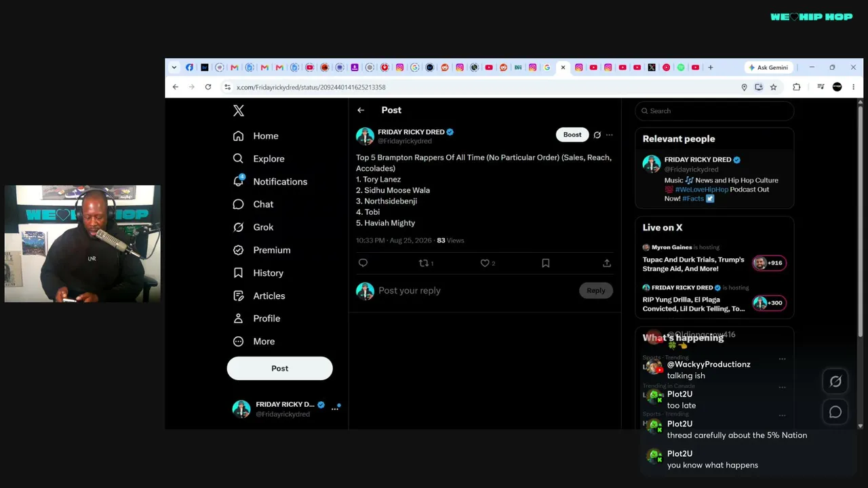Click the X logo in the sidebar
This screenshot has width=868, height=488.
(x=239, y=110)
